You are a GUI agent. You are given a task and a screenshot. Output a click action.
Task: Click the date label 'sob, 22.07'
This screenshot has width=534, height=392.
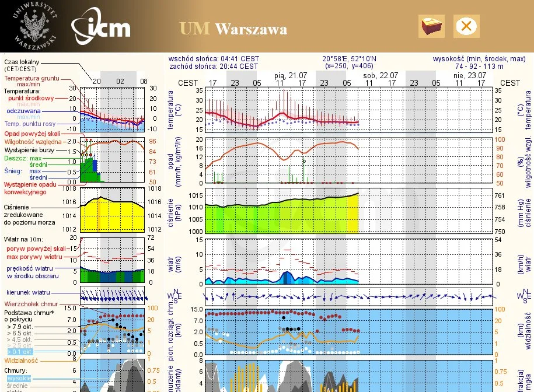[x=380, y=75]
